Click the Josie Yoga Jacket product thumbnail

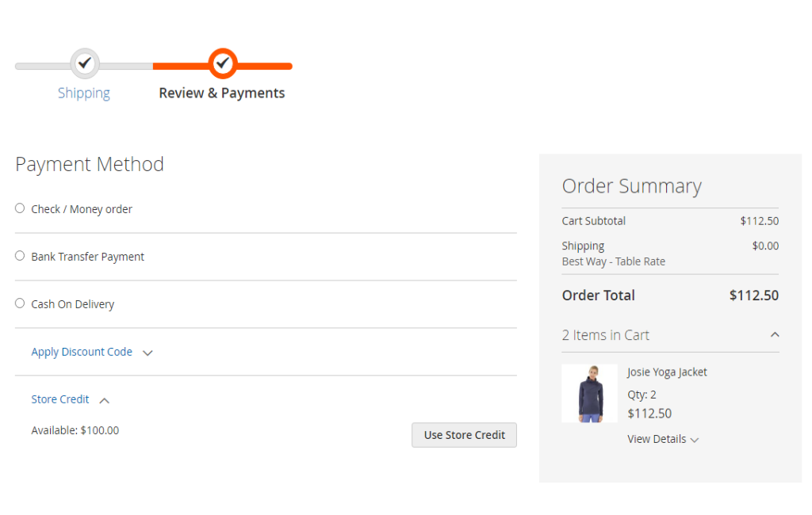coord(590,393)
